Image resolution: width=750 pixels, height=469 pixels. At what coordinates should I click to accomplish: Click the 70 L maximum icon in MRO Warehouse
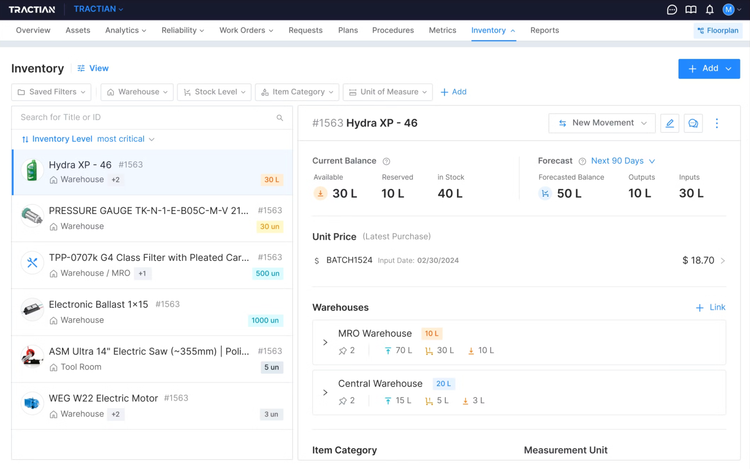click(388, 351)
